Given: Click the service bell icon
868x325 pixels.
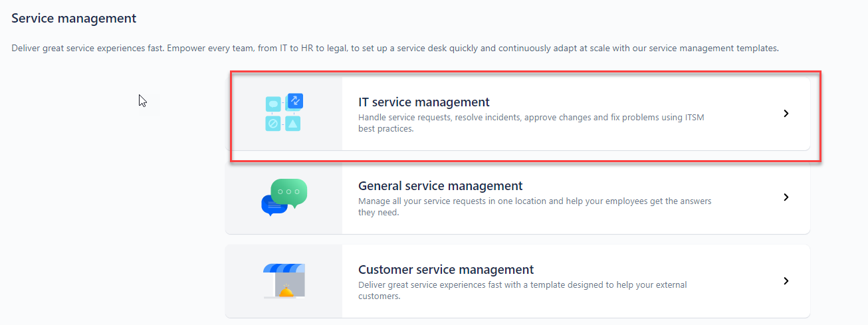Looking at the screenshot, I should tap(286, 291).
